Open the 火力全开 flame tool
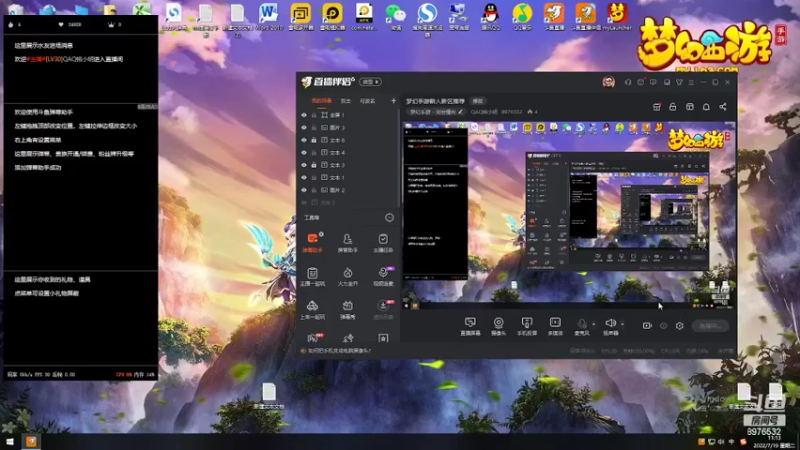Image resolution: width=800 pixels, height=450 pixels. (347, 276)
